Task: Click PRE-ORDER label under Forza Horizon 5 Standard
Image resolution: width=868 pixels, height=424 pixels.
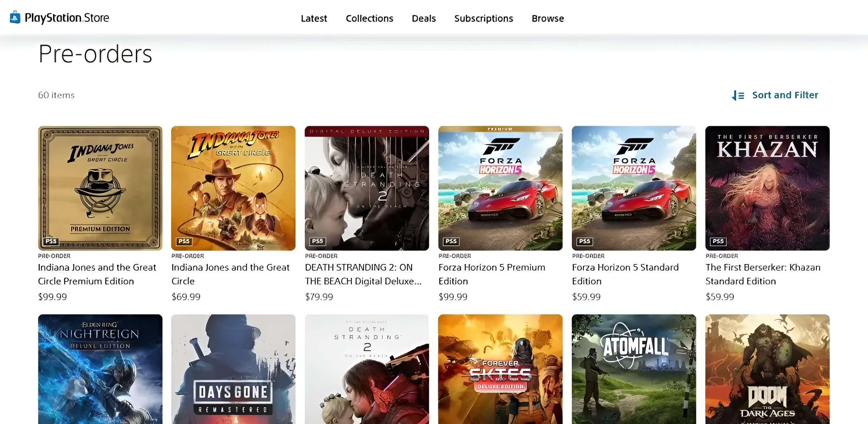Action: pyautogui.click(x=588, y=256)
